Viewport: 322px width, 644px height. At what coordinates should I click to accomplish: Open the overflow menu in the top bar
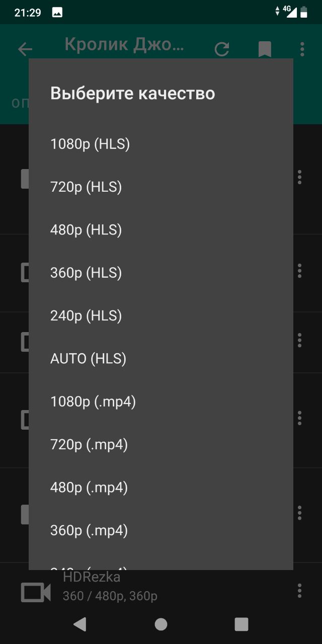click(302, 49)
